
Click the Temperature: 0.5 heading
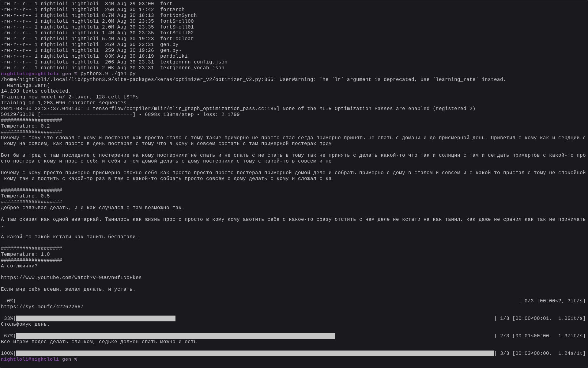pyautogui.click(x=25, y=196)
